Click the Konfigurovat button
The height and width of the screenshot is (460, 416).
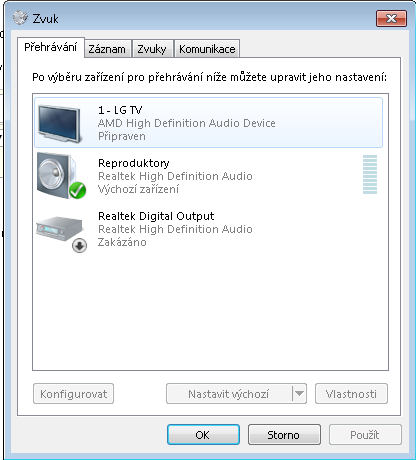pyautogui.click(x=73, y=394)
